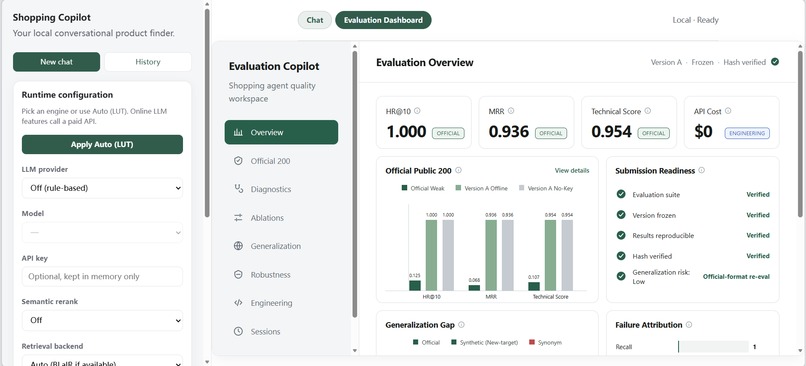Open the Official 200 sidebar item

[281, 161]
